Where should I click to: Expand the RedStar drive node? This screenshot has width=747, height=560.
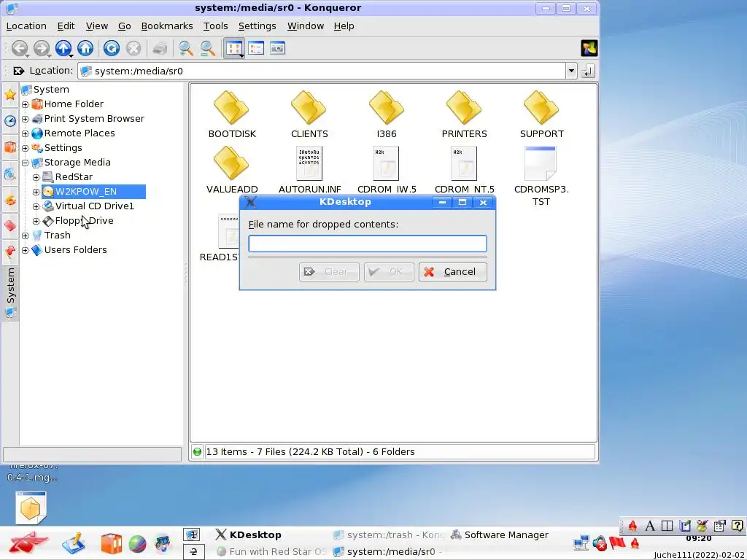[36, 177]
